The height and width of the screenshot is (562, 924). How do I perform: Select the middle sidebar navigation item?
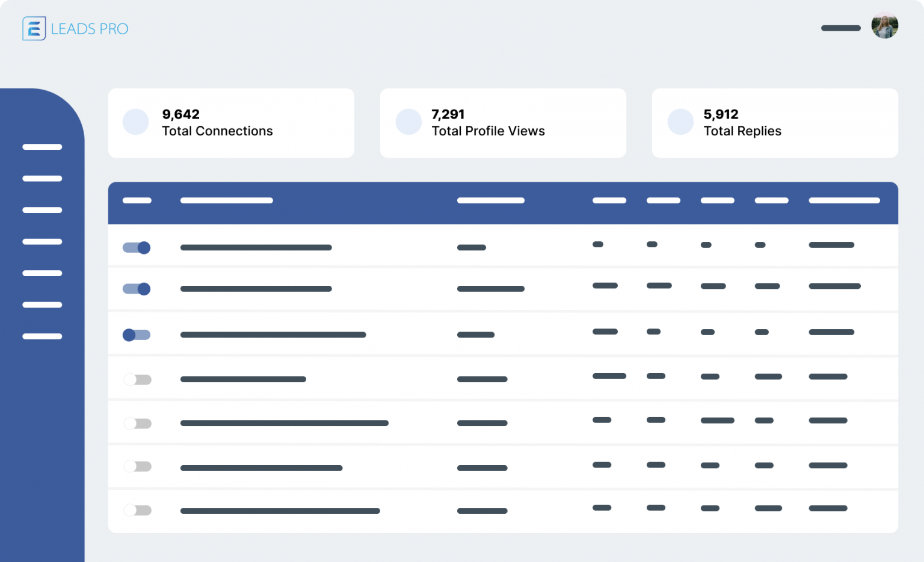42,241
